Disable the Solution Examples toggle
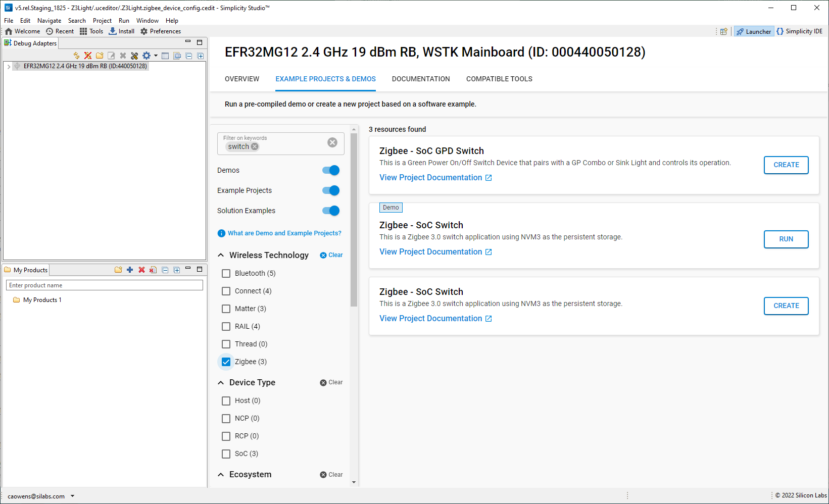This screenshot has height=504, width=829. coord(331,211)
